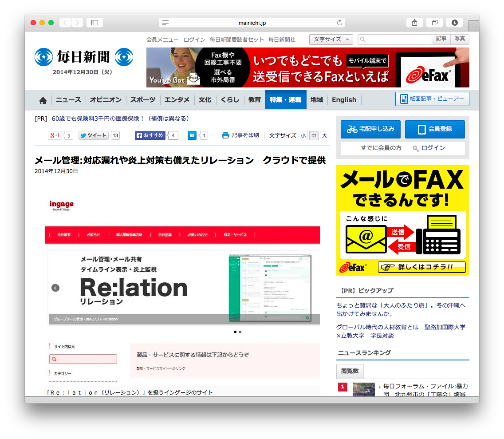Open the Safari Share menu
Viewport: 504px width, 439px height.
coord(415,23)
